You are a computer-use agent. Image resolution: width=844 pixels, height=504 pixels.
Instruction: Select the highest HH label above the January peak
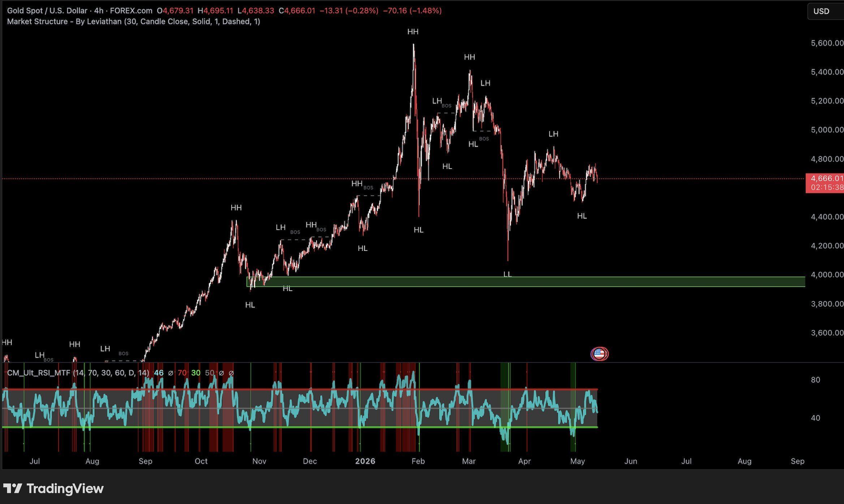click(x=413, y=32)
